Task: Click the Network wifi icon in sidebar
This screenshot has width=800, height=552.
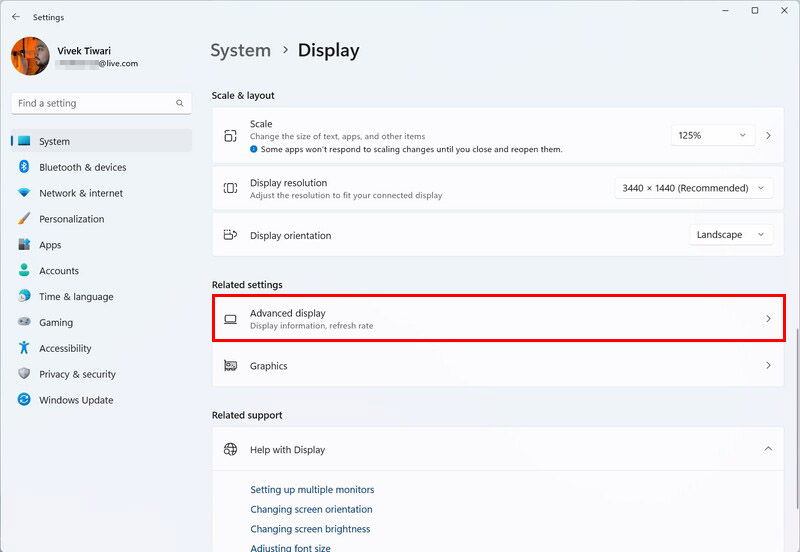Action: tap(24, 193)
